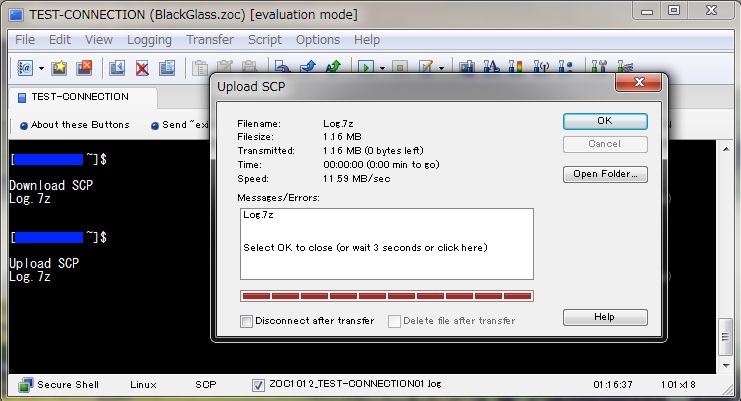Click the '00:00:00 (0:00 min to go)' time value

click(381, 165)
